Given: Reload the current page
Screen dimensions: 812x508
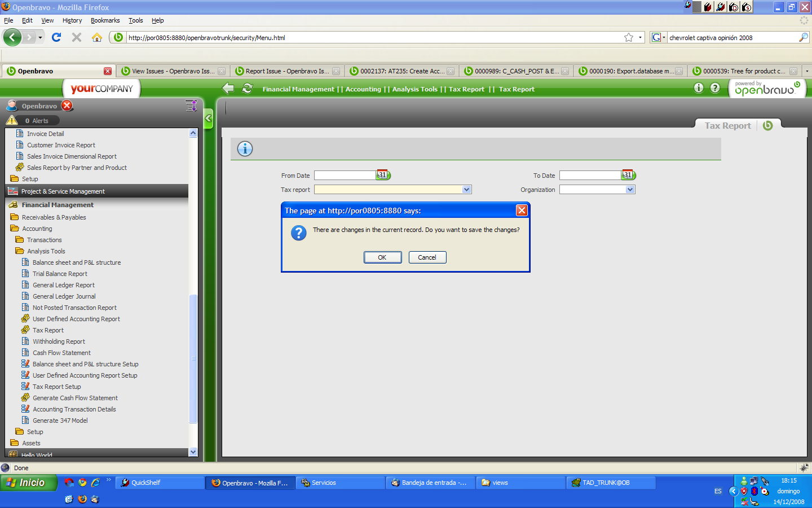Looking at the screenshot, I should [56, 37].
